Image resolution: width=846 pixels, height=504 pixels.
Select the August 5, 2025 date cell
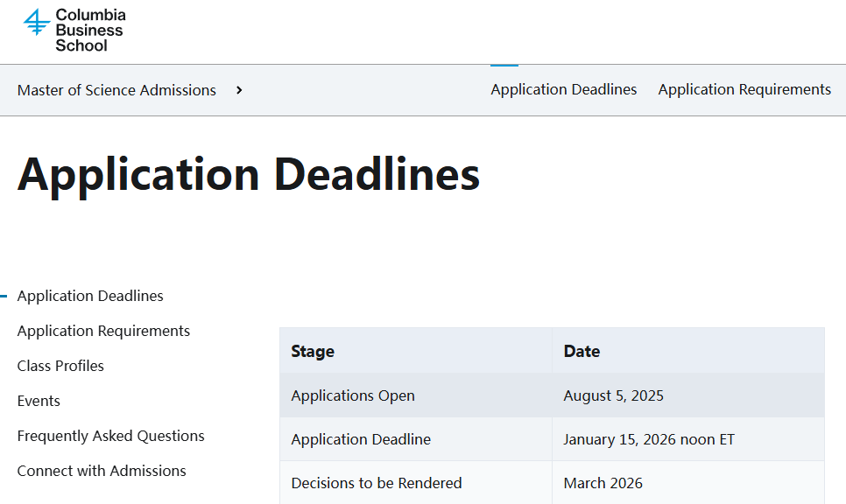[x=687, y=395]
